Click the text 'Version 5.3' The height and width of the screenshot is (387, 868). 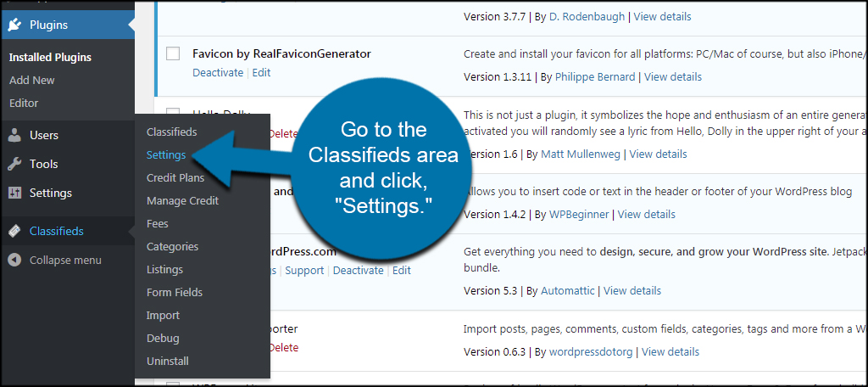[x=489, y=290]
